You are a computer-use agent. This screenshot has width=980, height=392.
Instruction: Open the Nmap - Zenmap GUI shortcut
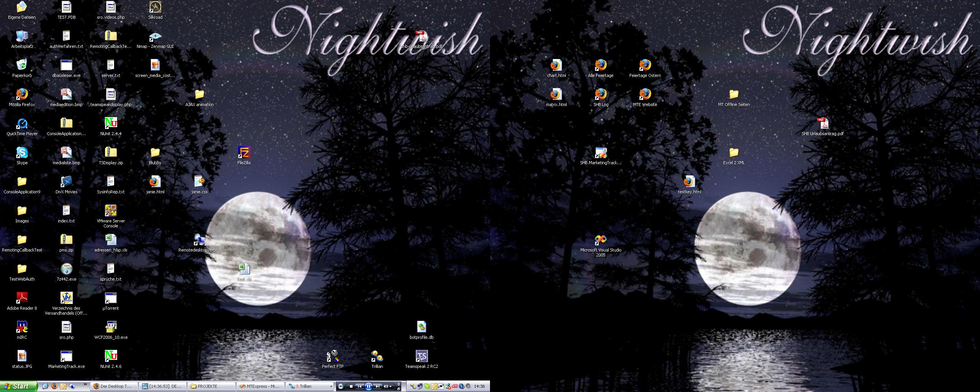click(155, 36)
